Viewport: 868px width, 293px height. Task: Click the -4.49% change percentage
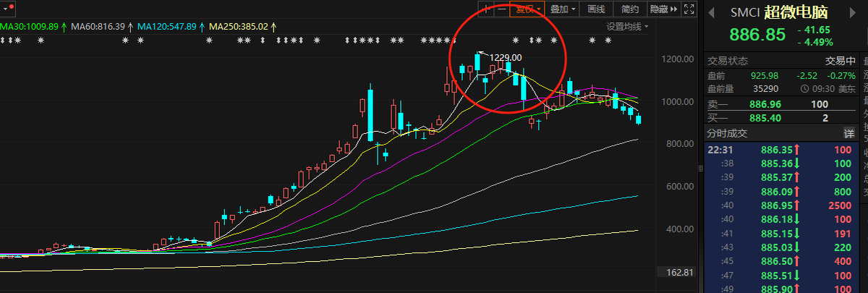coord(815,42)
